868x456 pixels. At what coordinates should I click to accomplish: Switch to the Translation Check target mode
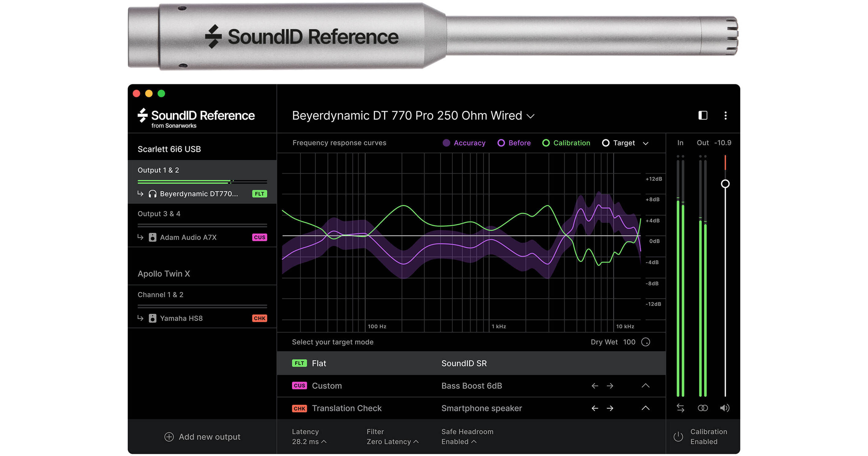(347, 408)
